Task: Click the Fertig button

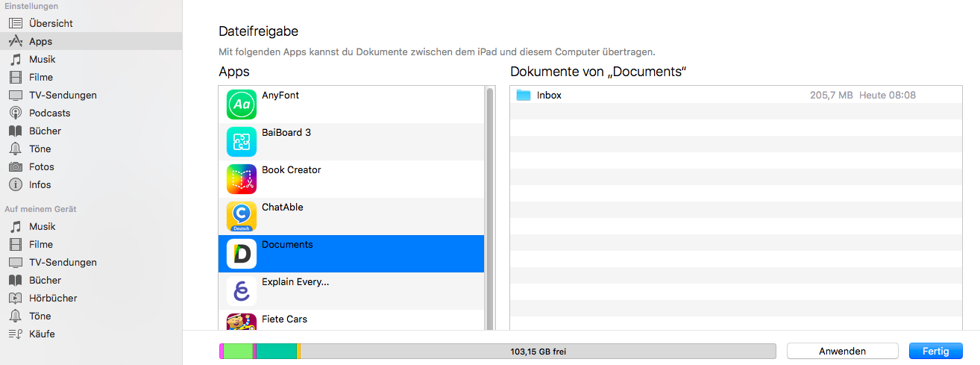Action: pyautogui.click(x=935, y=351)
